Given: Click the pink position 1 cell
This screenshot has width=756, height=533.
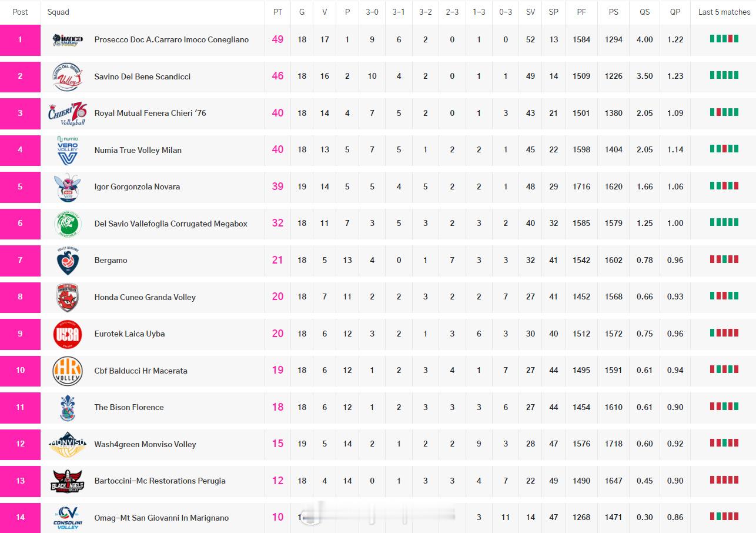Looking at the screenshot, I should point(20,40).
